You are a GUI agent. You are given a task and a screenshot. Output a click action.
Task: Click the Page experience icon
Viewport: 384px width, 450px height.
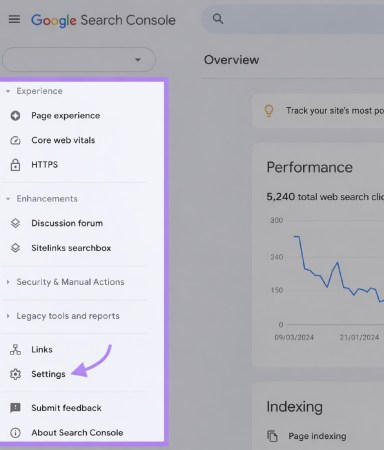point(15,116)
